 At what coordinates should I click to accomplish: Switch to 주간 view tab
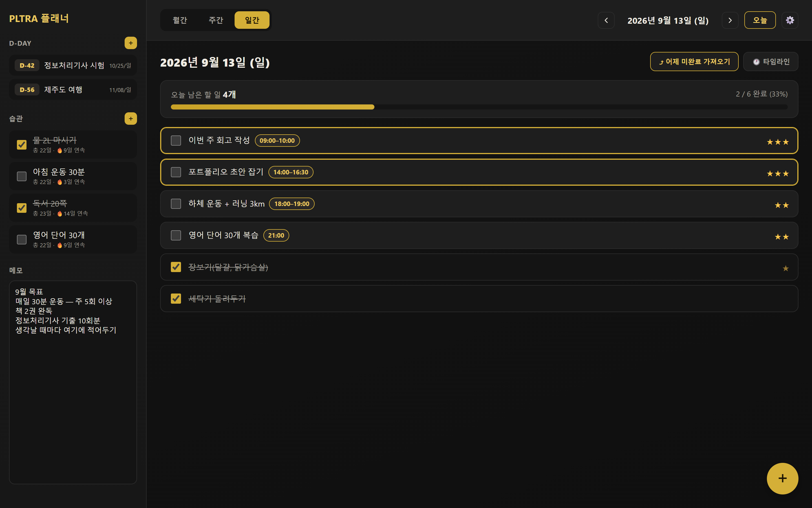tap(216, 20)
